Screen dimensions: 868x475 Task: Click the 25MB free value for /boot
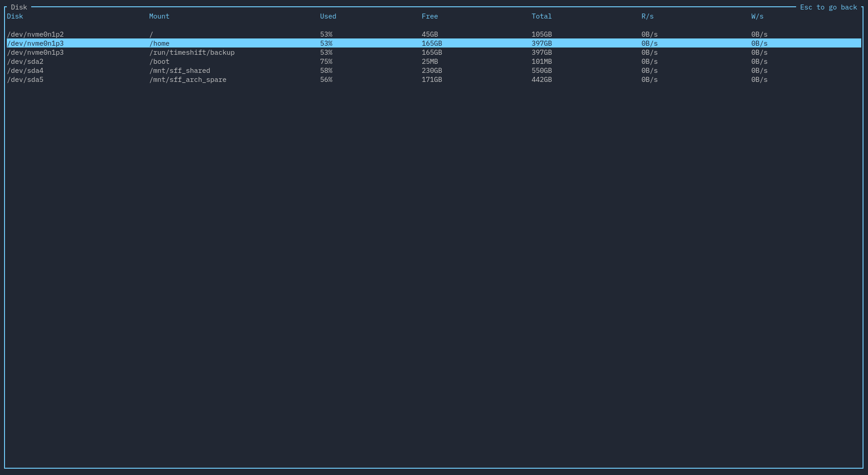click(429, 62)
